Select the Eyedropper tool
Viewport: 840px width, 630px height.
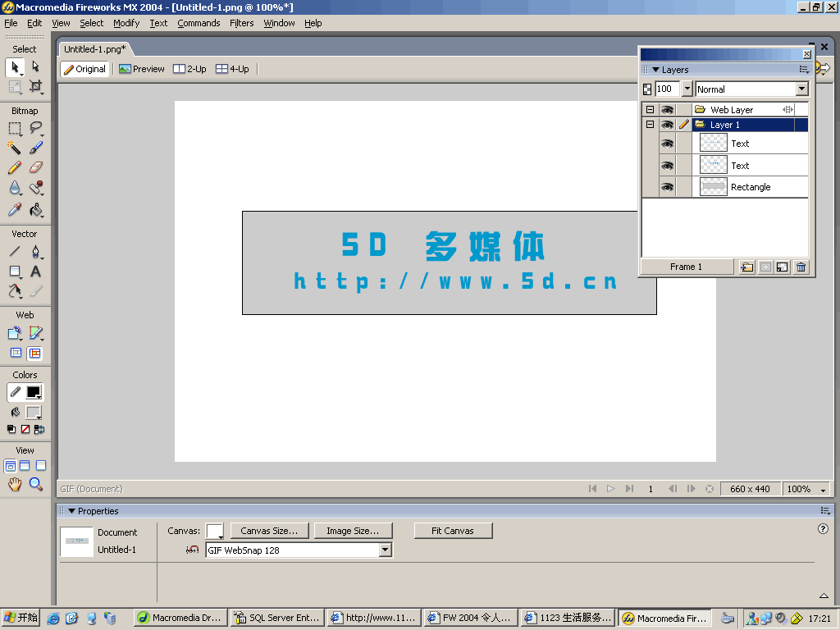[x=15, y=209]
